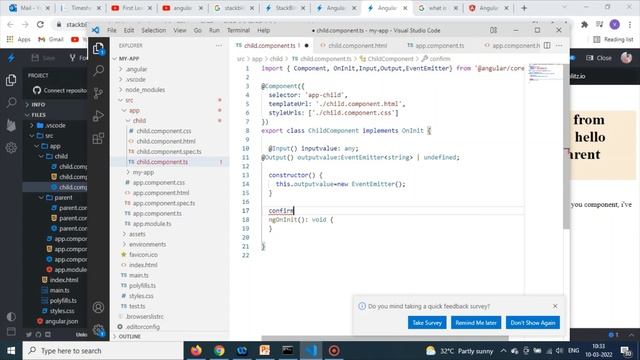Open Explorer panel ellipsis menu

pos(219,46)
